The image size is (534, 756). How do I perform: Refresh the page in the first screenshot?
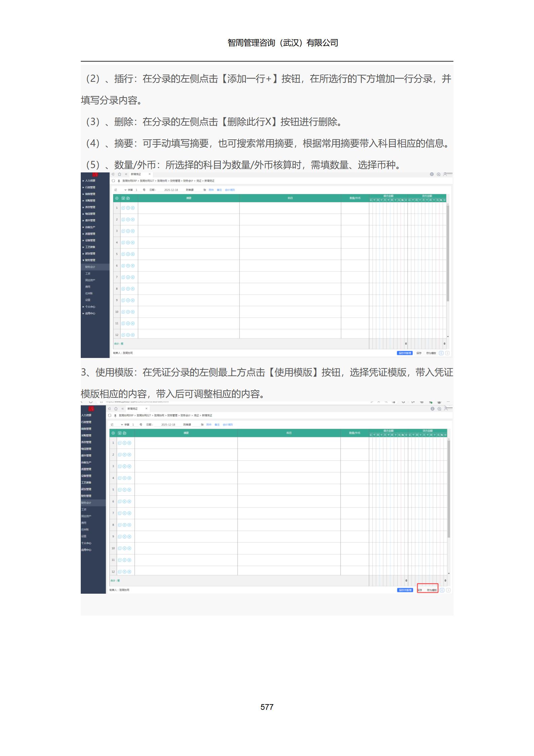tap(113, 181)
